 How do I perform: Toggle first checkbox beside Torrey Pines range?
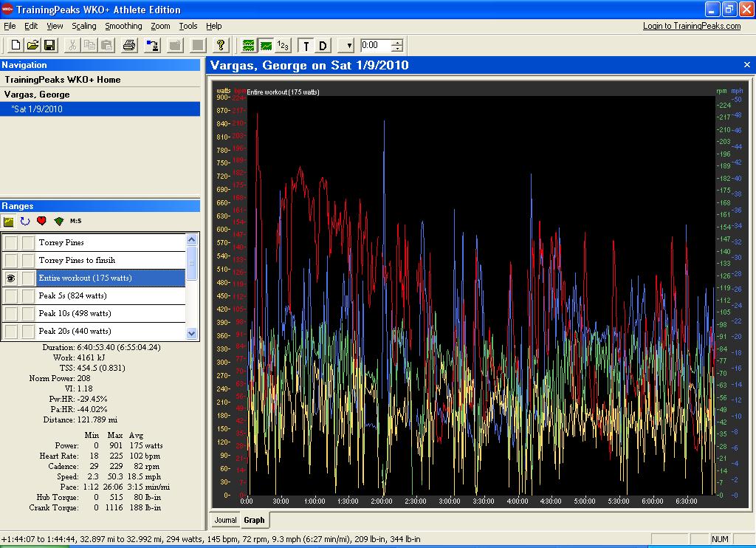[11, 242]
